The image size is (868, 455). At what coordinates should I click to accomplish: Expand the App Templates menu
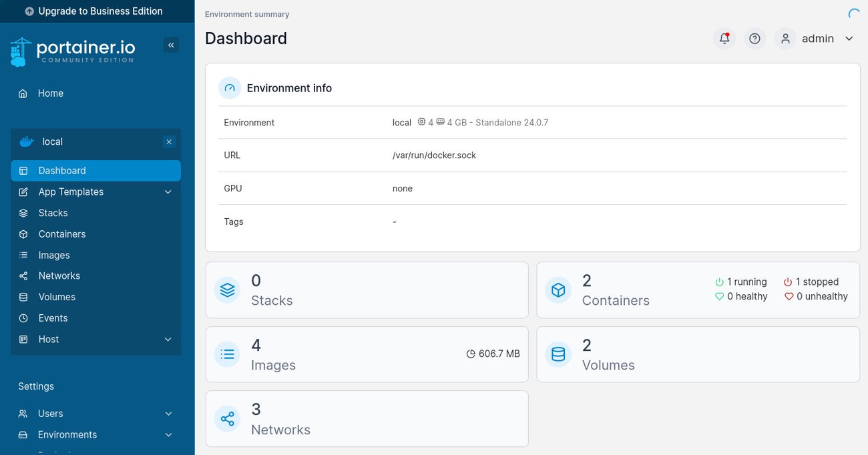tap(71, 191)
